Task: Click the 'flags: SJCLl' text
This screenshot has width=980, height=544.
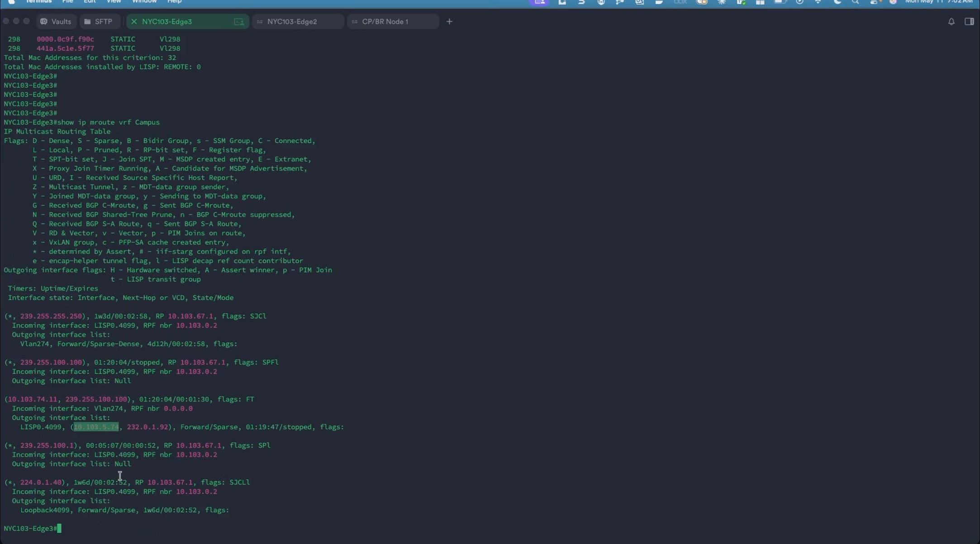Action: (x=225, y=482)
